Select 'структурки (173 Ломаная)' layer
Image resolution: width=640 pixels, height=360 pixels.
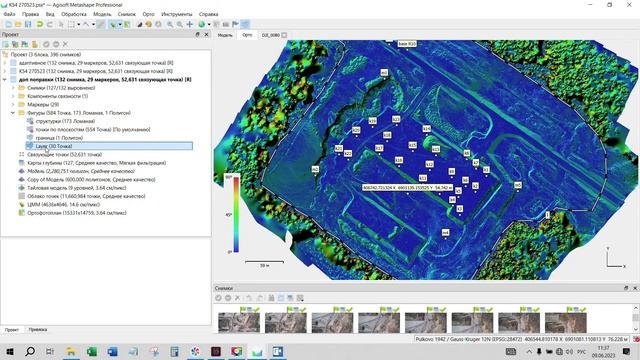pos(65,121)
